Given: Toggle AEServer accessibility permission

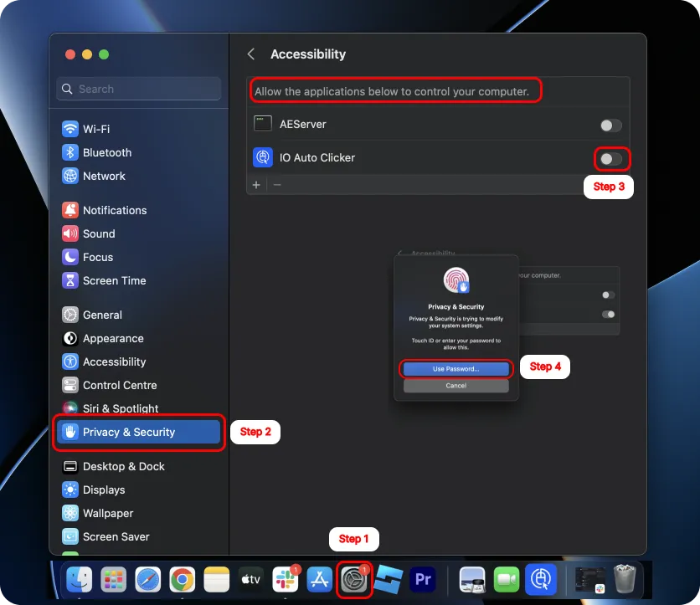Looking at the screenshot, I should click(610, 126).
